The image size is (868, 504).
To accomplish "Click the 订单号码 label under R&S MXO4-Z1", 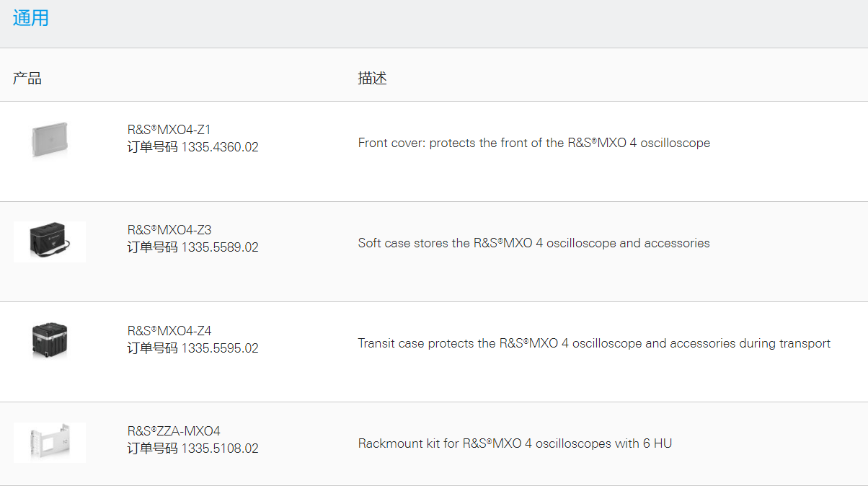I will tap(152, 147).
